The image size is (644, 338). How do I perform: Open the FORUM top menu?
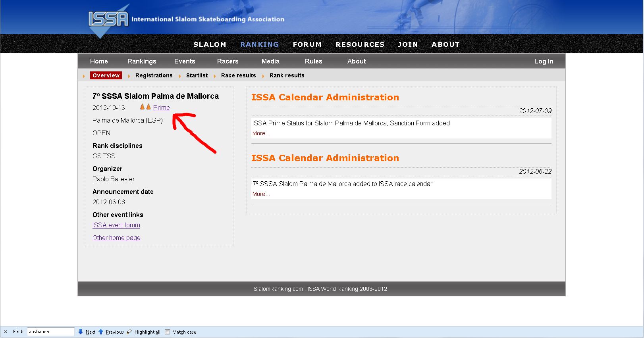pos(307,44)
